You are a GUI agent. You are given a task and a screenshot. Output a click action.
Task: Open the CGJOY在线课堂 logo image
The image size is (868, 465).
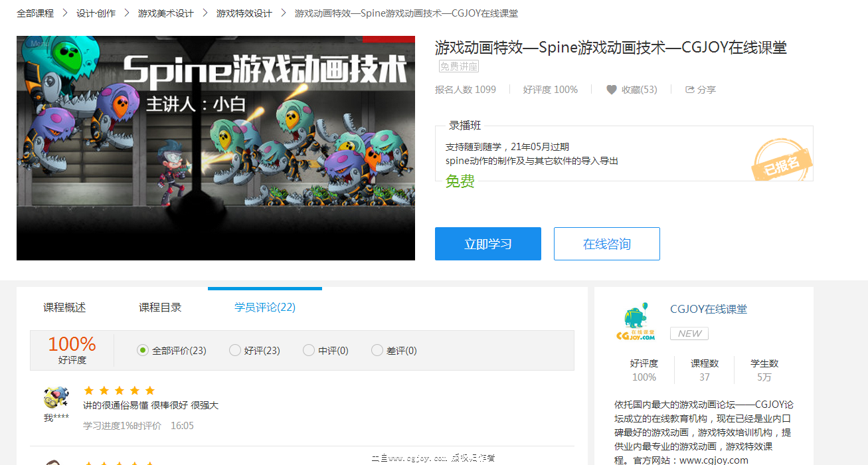click(636, 322)
